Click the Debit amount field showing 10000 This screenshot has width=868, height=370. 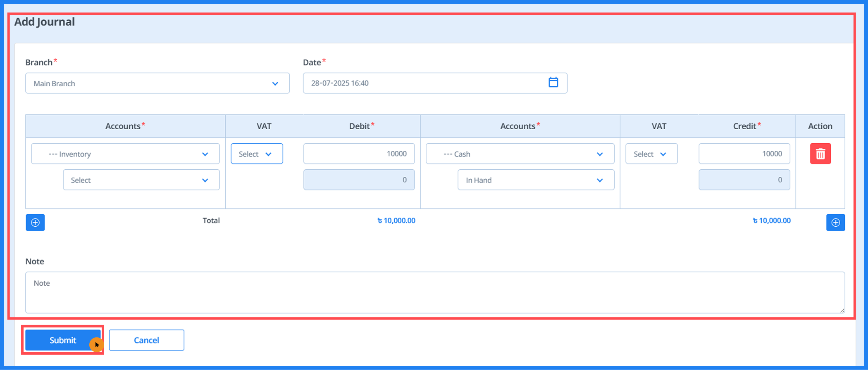358,154
